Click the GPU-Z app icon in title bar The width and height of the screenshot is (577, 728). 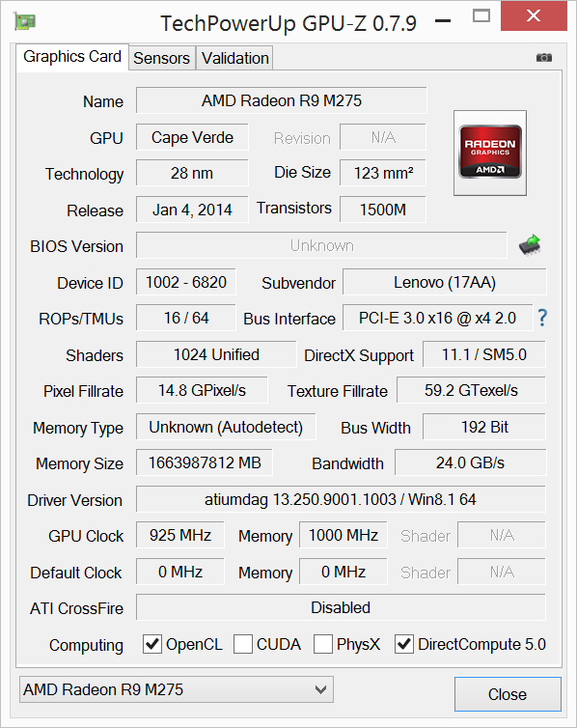click(25, 21)
